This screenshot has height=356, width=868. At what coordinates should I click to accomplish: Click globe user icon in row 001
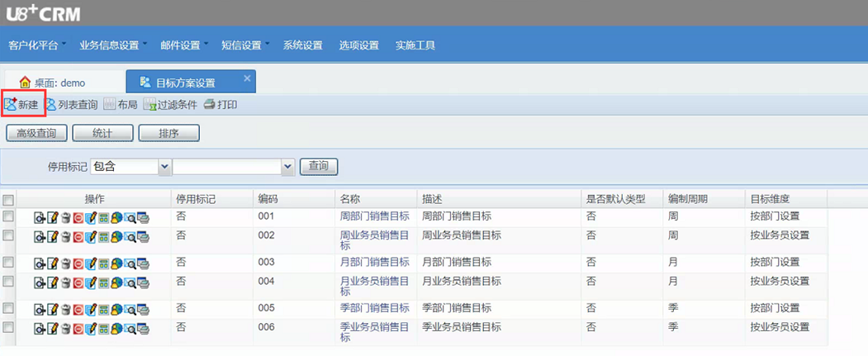click(116, 217)
